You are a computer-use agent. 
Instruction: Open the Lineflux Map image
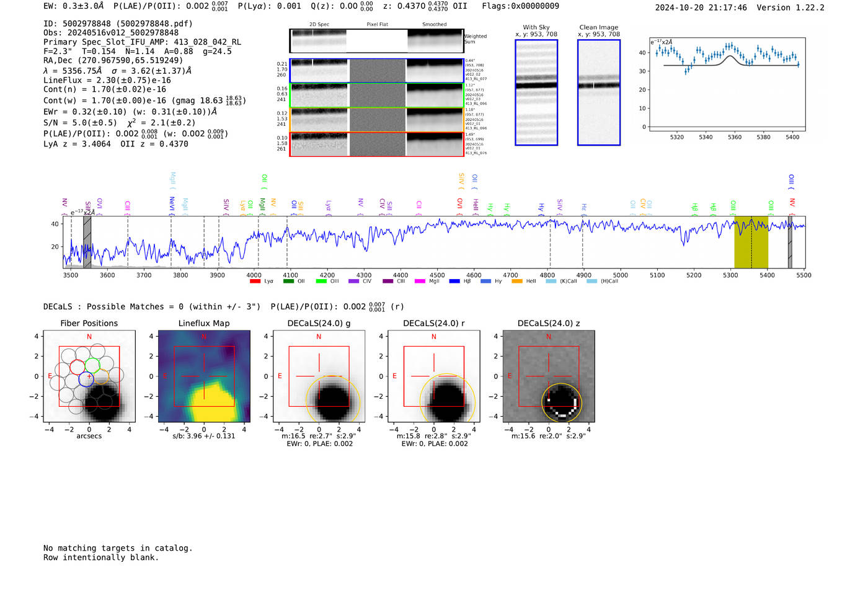coord(204,377)
